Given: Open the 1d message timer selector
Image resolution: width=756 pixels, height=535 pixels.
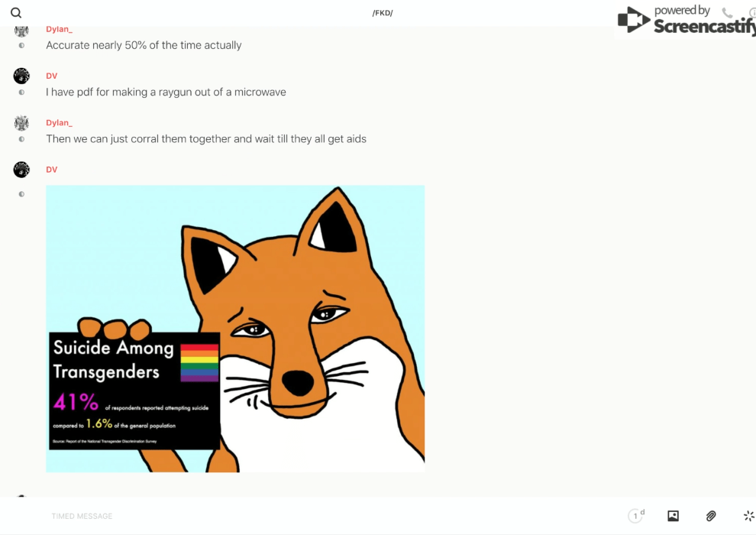Looking at the screenshot, I should [x=636, y=516].
